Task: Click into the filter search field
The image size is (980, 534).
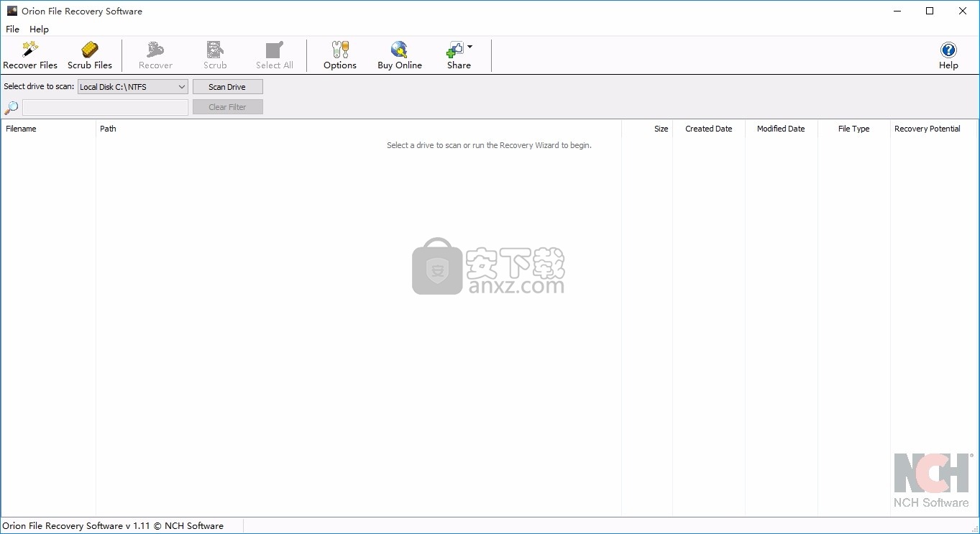Action: pyautogui.click(x=105, y=107)
